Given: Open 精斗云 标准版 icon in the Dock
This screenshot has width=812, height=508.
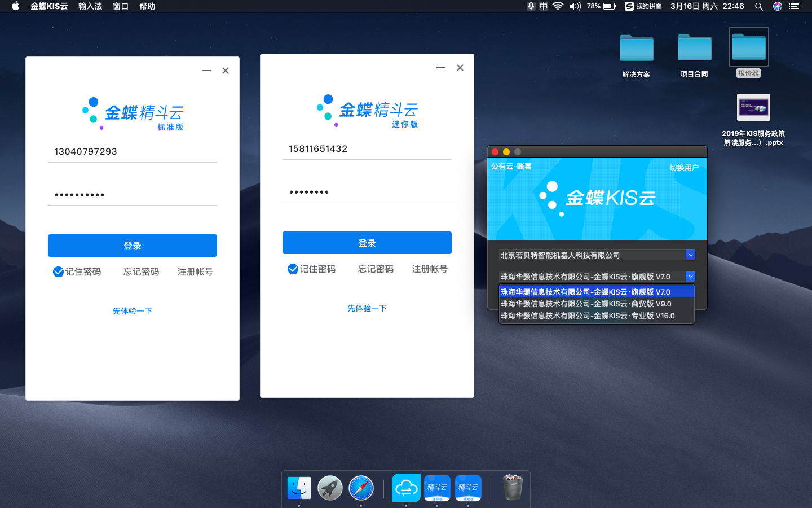Looking at the screenshot, I should tap(468, 488).
